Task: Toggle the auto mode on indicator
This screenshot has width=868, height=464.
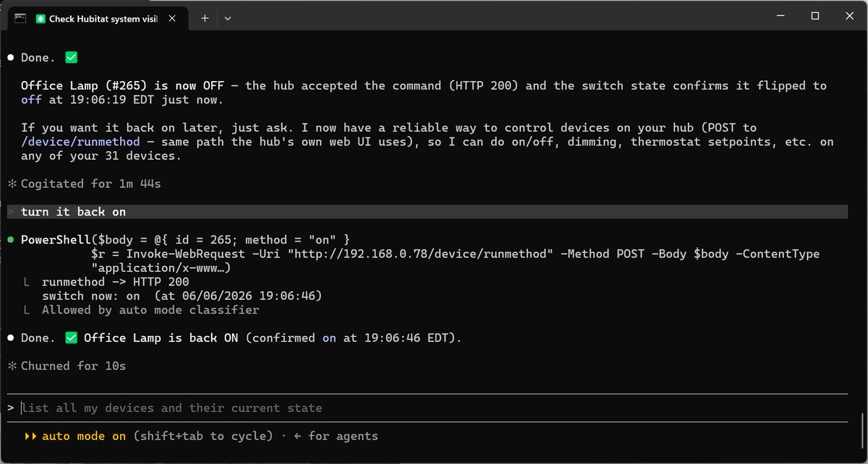Action: [84, 436]
